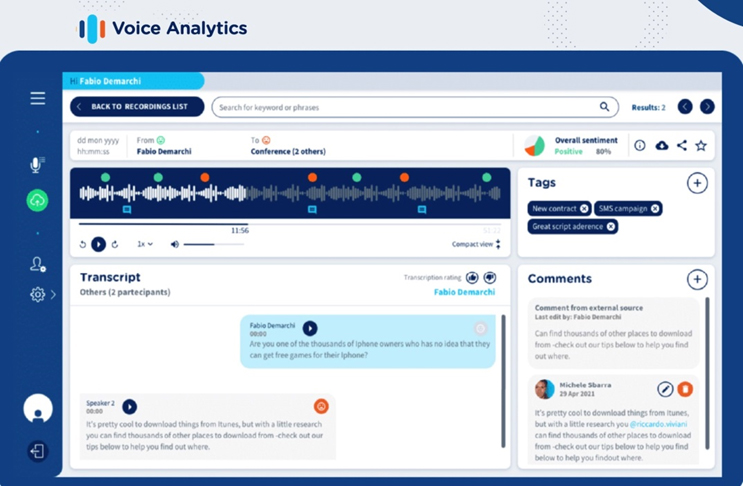Mute audio with the speaker icon
Image resolution: width=743 pixels, height=486 pixels.
click(175, 244)
